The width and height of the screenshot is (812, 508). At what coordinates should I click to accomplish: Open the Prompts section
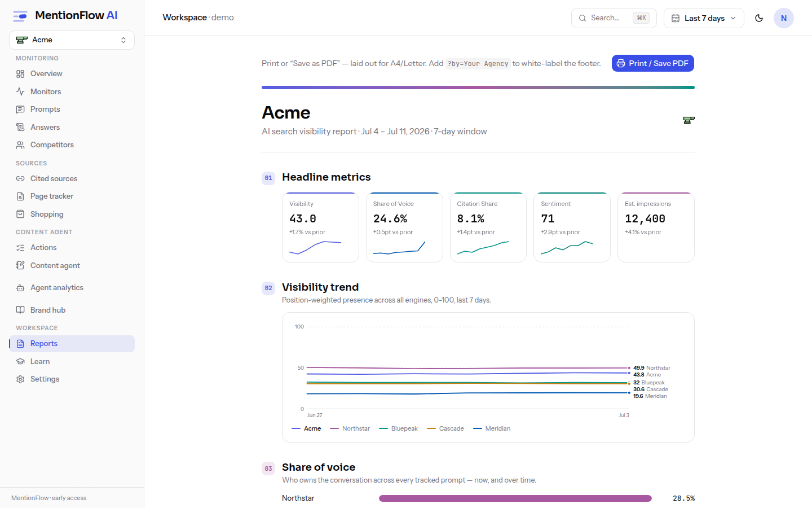point(72,110)
